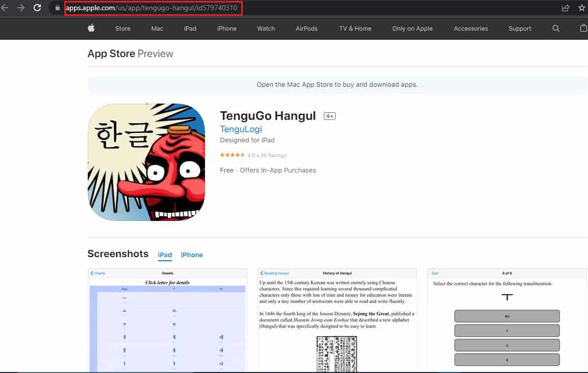
Task: Go back using browser back arrow
Action: point(5,8)
